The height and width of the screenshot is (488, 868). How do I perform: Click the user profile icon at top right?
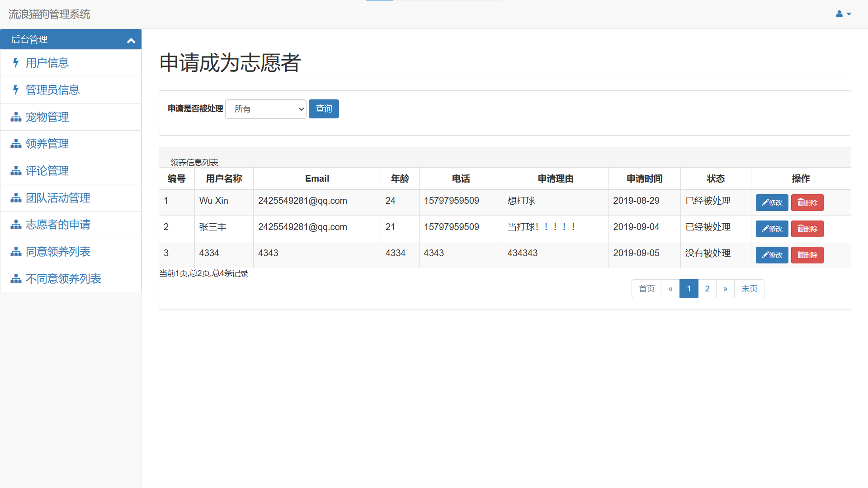[839, 14]
